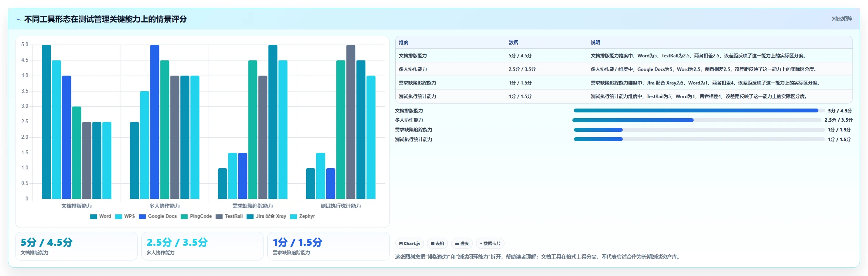Click the 多人协作能力 progress bar
Image resolution: width=868 pixels, height=276 pixels.
click(697, 120)
